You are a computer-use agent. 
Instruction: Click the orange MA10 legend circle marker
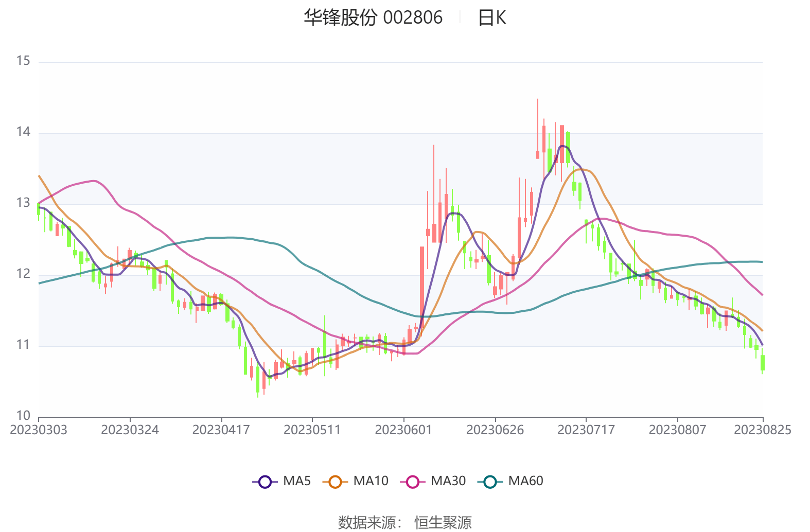tap(335, 482)
